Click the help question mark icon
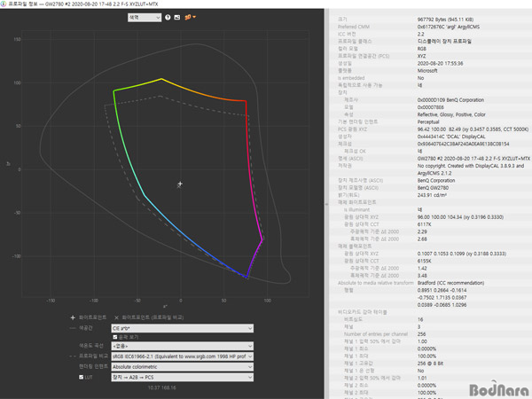This screenshot has width=532, height=399. 168,18
